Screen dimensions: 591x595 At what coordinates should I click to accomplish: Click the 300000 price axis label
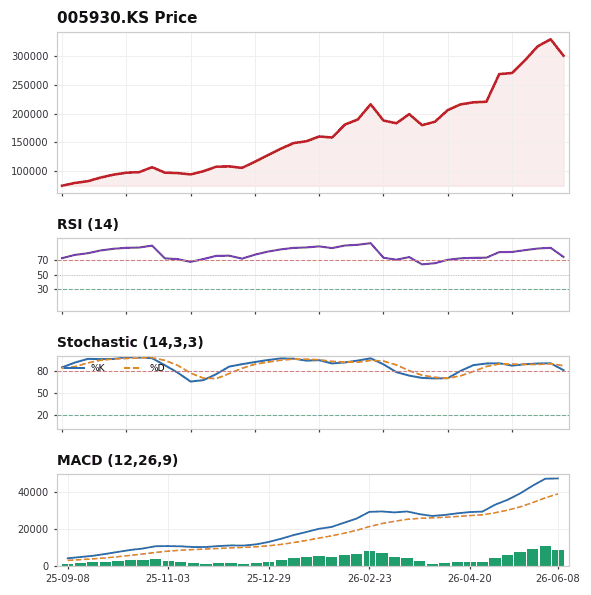pyautogui.click(x=30, y=57)
